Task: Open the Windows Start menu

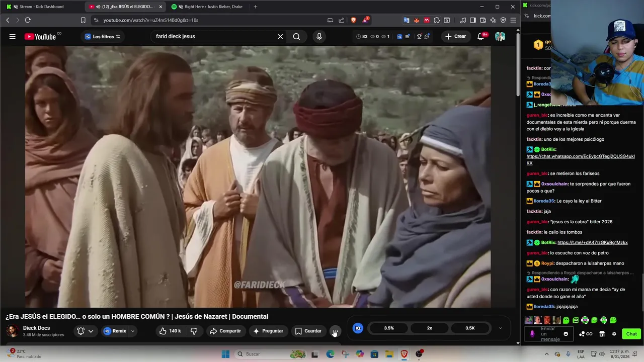Action: pos(225,354)
